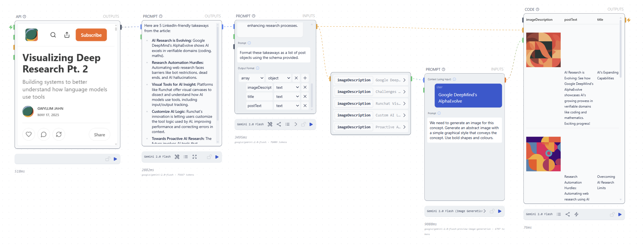Expand the imageDescription Custom AI row
The width and height of the screenshot is (644, 248).
pos(404,115)
